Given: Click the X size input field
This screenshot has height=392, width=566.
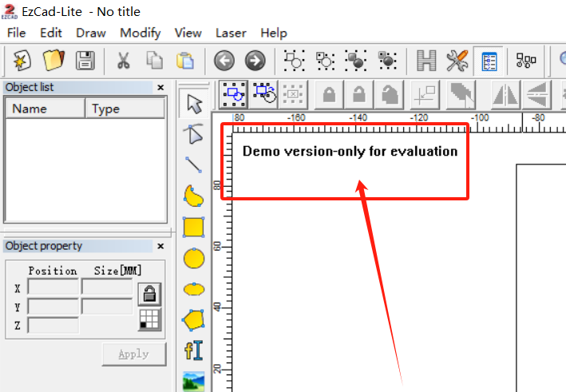Looking at the screenshot, I should [x=107, y=287].
